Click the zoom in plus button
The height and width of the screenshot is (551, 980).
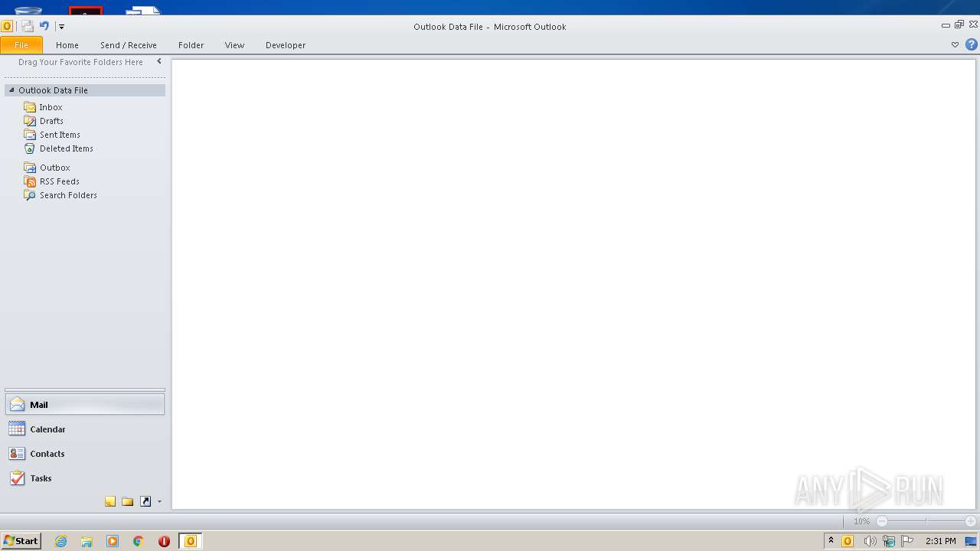971,521
